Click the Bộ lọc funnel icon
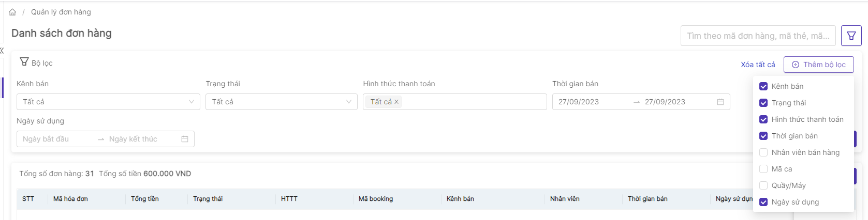 point(24,62)
